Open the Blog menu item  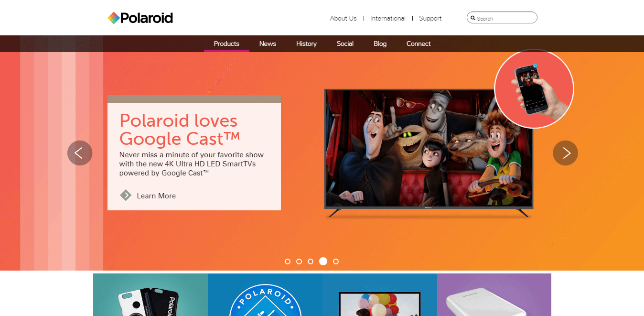[380, 44]
